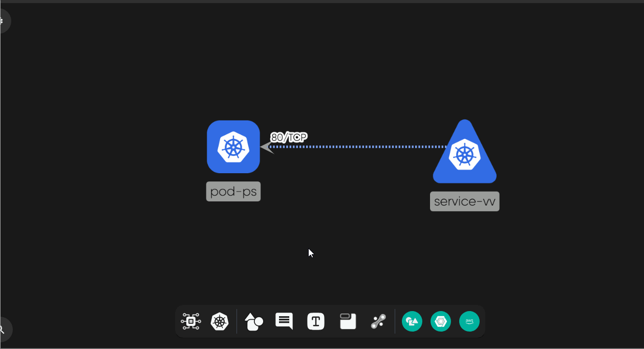Select the node graph tool

(x=191, y=321)
